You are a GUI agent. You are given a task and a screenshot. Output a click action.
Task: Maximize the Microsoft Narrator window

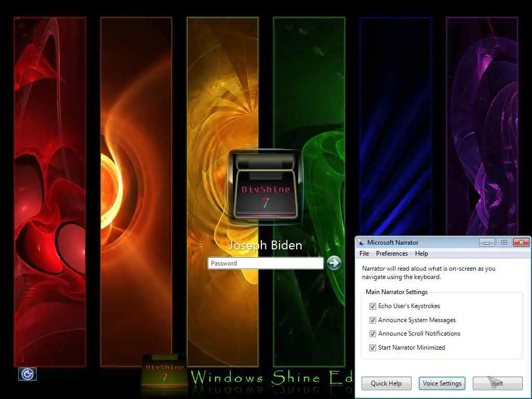tap(504, 242)
